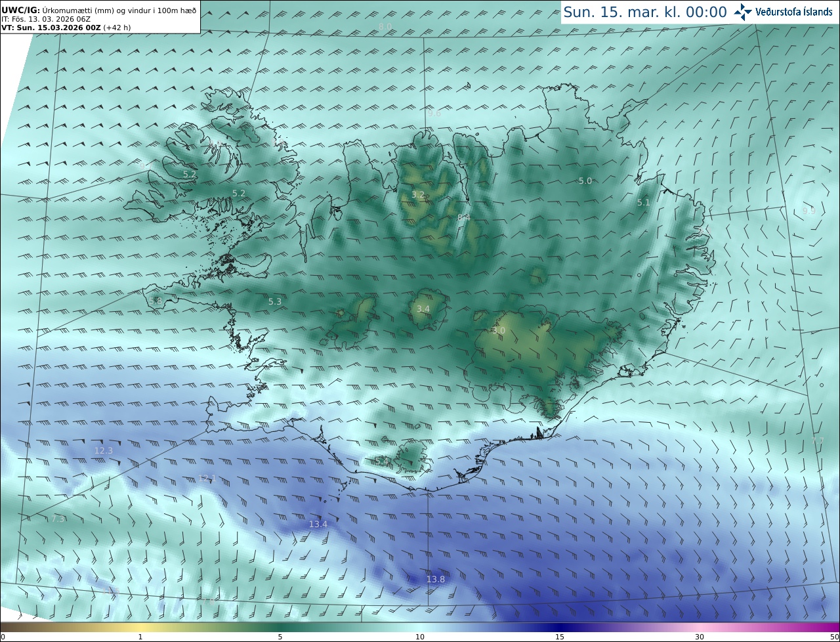Click the 5.1 value on the map
Image resolution: width=840 pixels, height=642 pixels.
pyautogui.click(x=643, y=203)
